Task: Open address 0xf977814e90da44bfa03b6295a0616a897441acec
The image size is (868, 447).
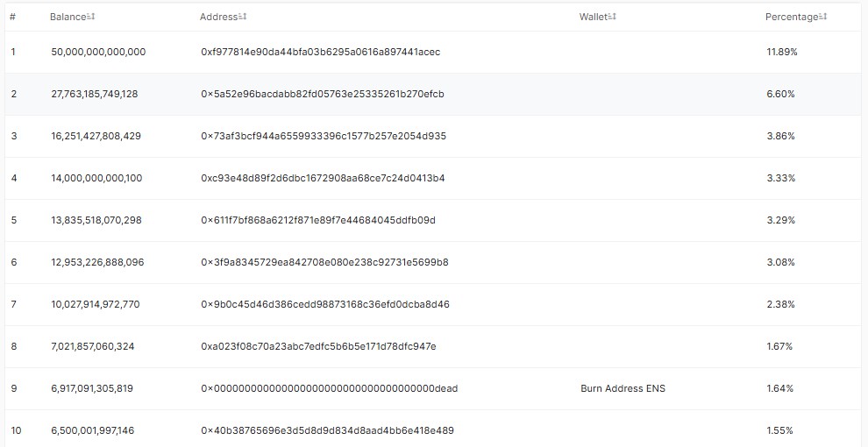Action: point(320,52)
